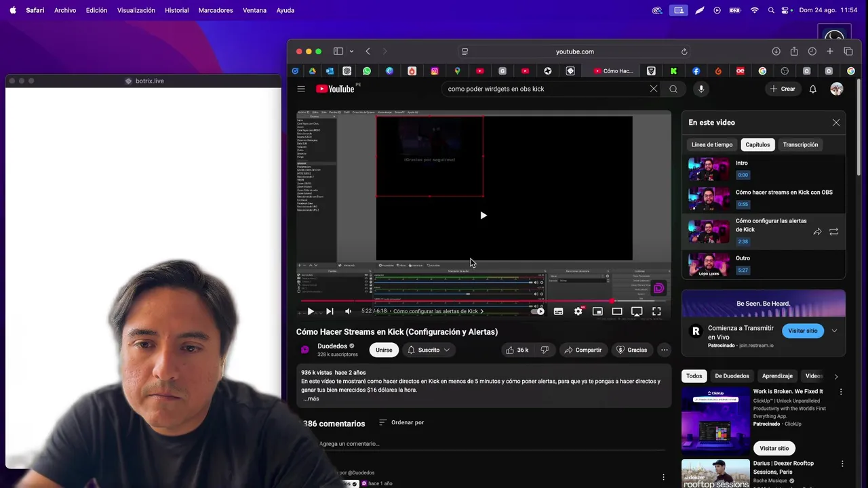Open Safari tab group dropdown arrow
The image size is (868, 488).
click(x=351, y=52)
